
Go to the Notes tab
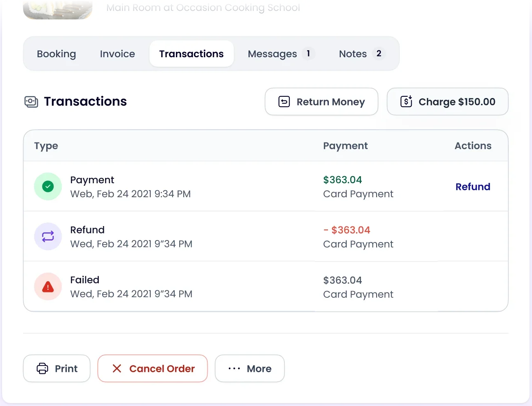361,54
